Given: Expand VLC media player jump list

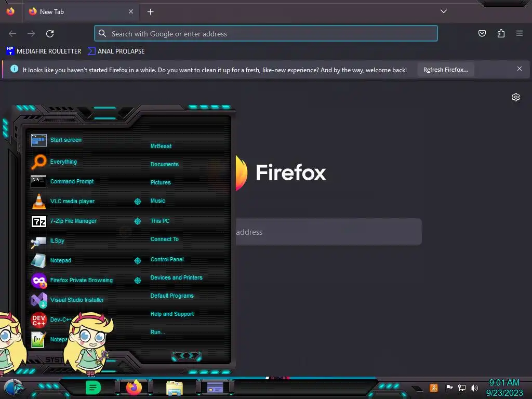Looking at the screenshot, I should [x=137, y=202].
